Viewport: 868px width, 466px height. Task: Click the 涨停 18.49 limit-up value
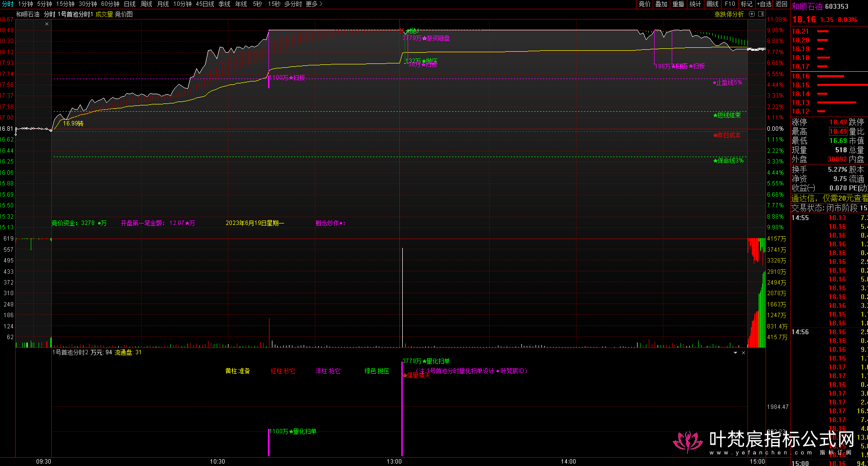pos(838,122)
